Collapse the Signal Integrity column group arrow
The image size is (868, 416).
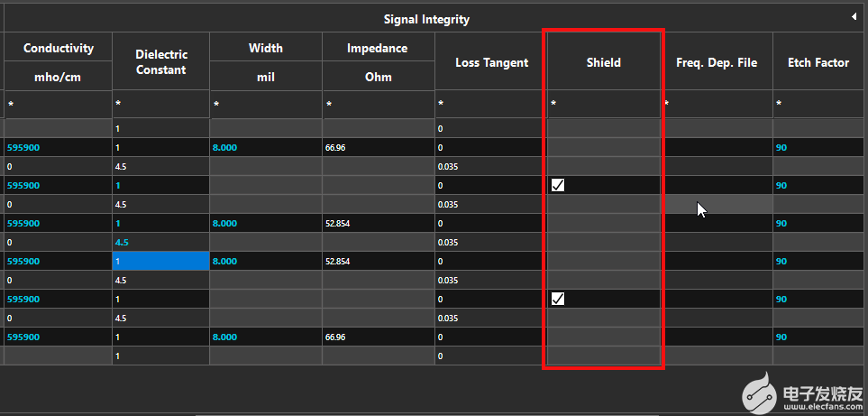pyautogui.click(x=854, y=17)
